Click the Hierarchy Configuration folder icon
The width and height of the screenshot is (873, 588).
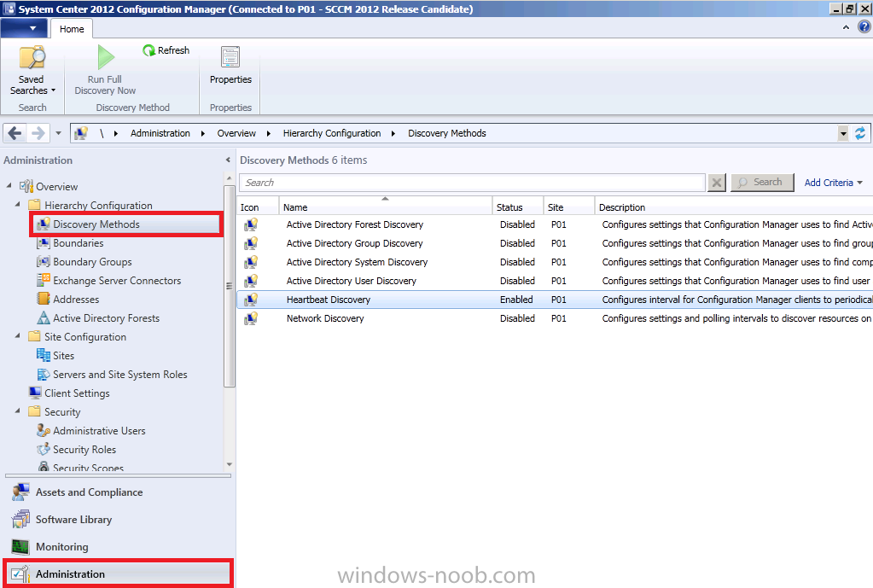coord(34,205)
